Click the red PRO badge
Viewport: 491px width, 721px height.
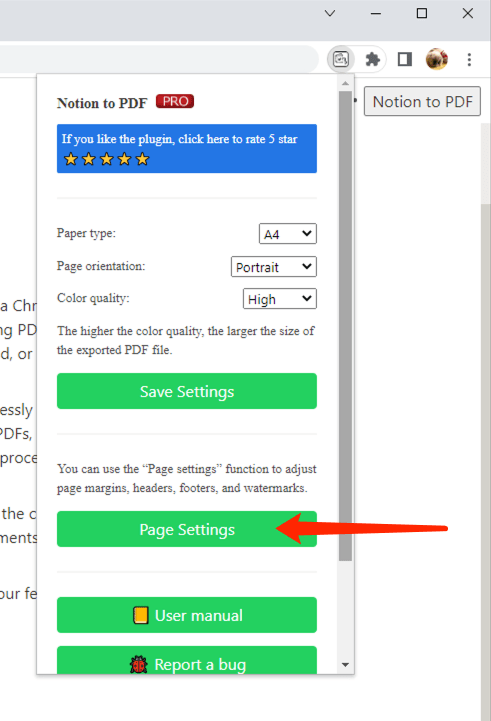(x=175, y=101)
